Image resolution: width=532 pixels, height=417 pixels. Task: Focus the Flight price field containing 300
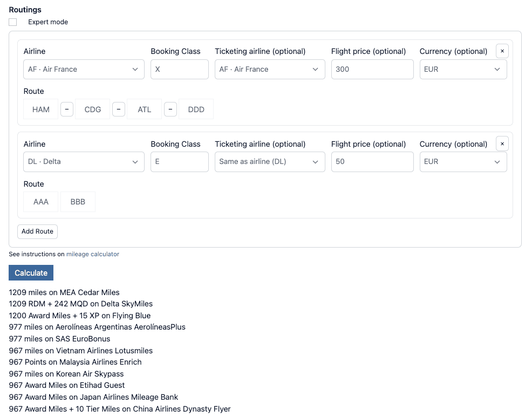tap(372, 69)
